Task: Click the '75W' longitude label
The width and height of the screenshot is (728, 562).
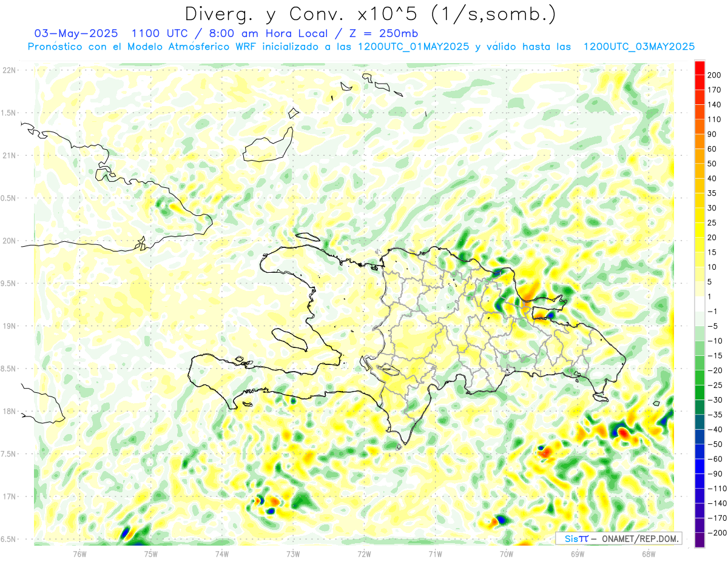Action: coord(150,554)
